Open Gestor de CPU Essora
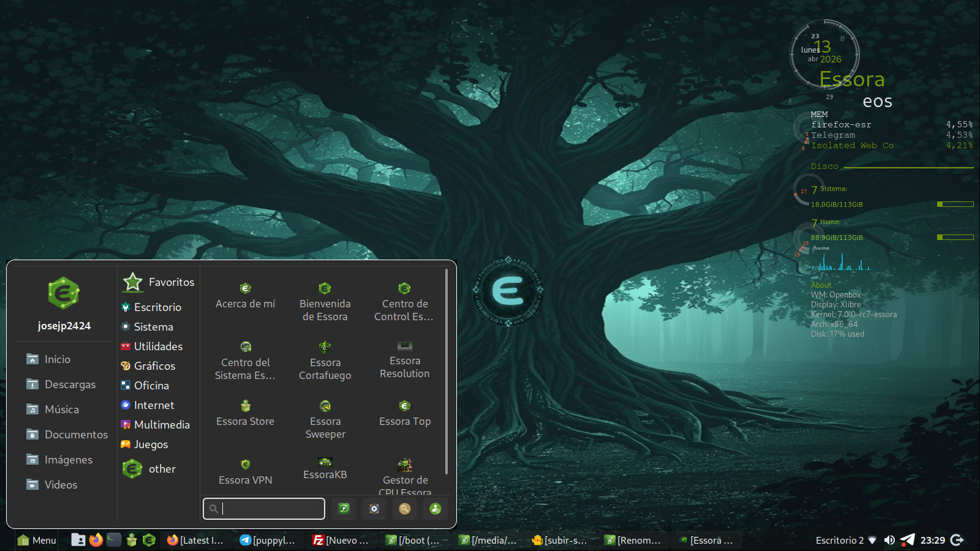This screenshot has width=980, height=551. pos(404,478)
